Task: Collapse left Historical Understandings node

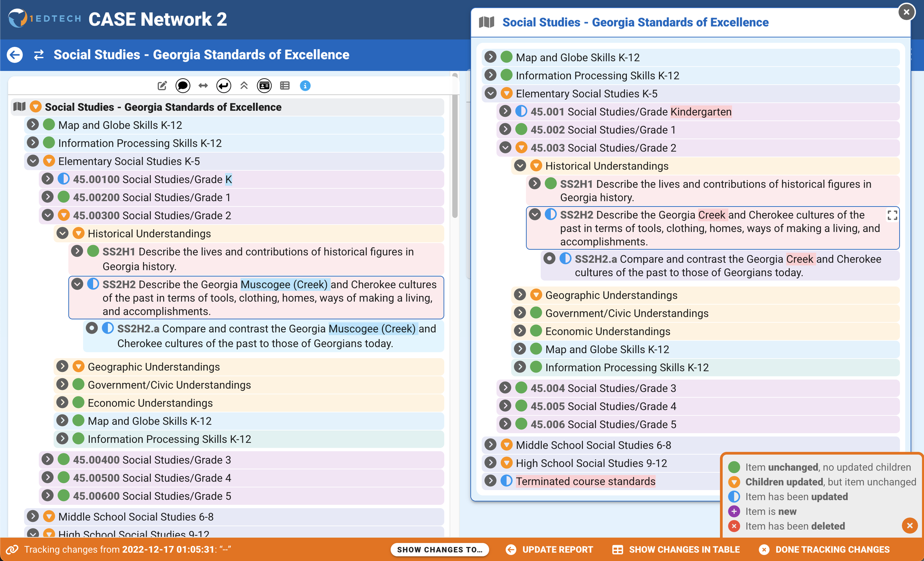Action: [62, 233]
